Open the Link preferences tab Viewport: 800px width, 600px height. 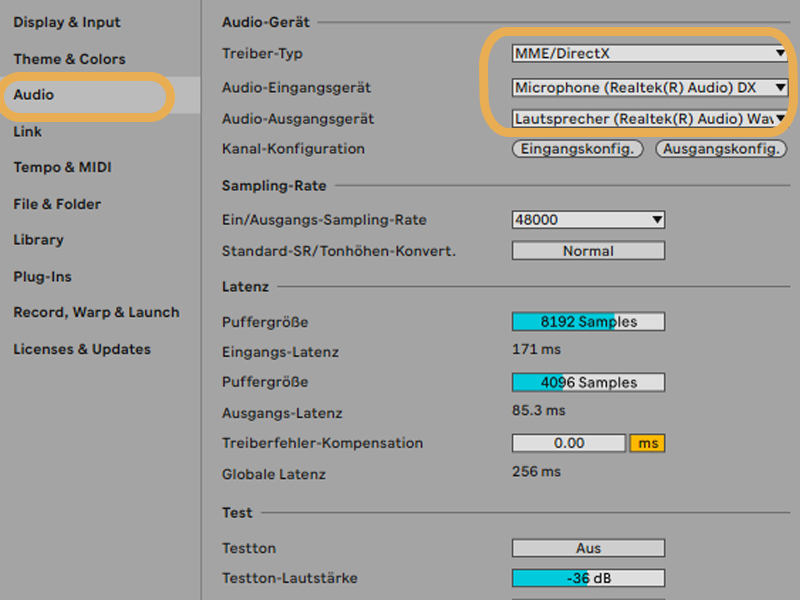[x=28, y=132]
